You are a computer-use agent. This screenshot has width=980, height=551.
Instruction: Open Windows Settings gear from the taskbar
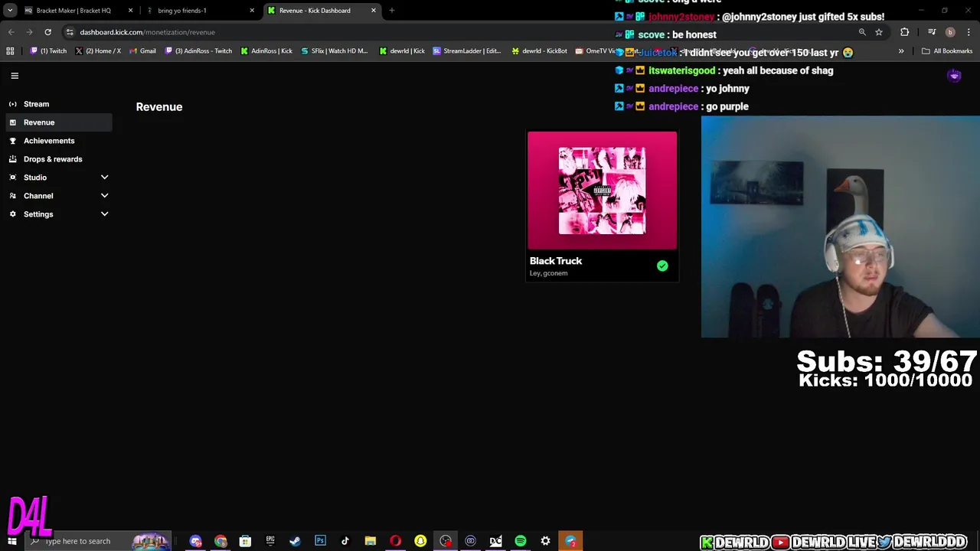[x=545, y=541]
